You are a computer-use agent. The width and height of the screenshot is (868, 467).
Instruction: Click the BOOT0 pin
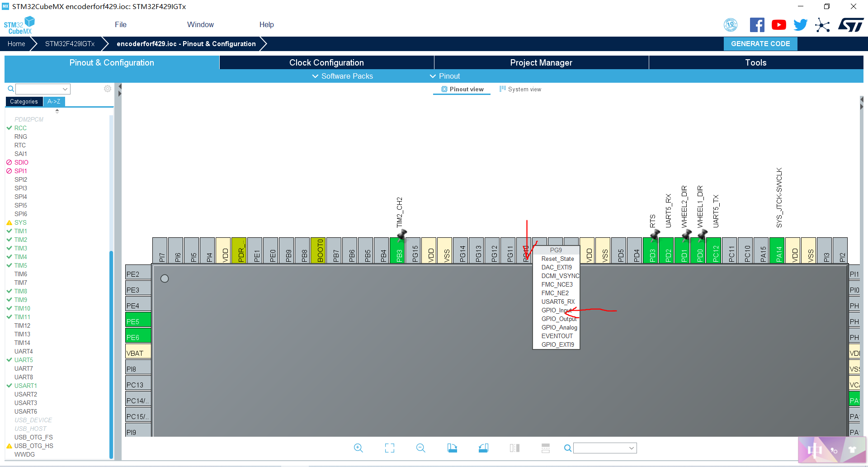click(x=318, y=250)
